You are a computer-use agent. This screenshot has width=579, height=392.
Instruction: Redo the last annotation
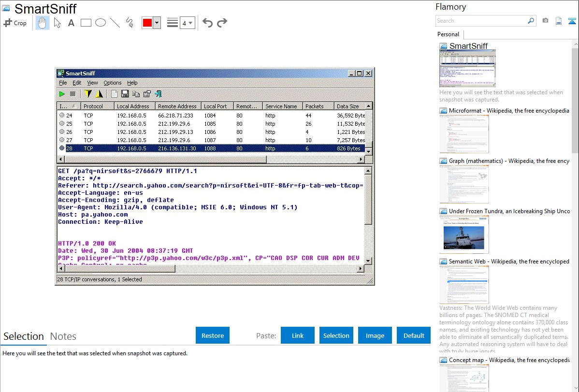coord(222,23)
